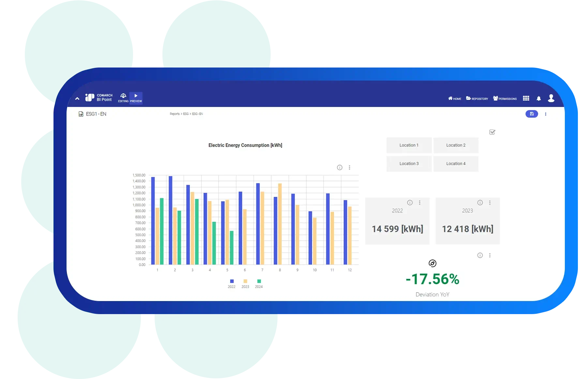Switch to Preview mode
Image resolution: width=588 pixels, height=379 pixels.
(x=136, y=98)
